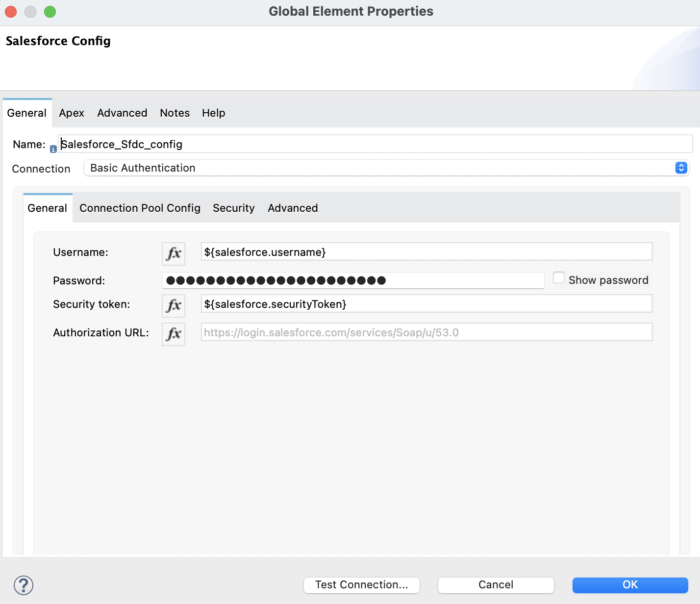
Task: Click the Authorization URL input field
Action: pyautogui.click(x=425, y=332)
